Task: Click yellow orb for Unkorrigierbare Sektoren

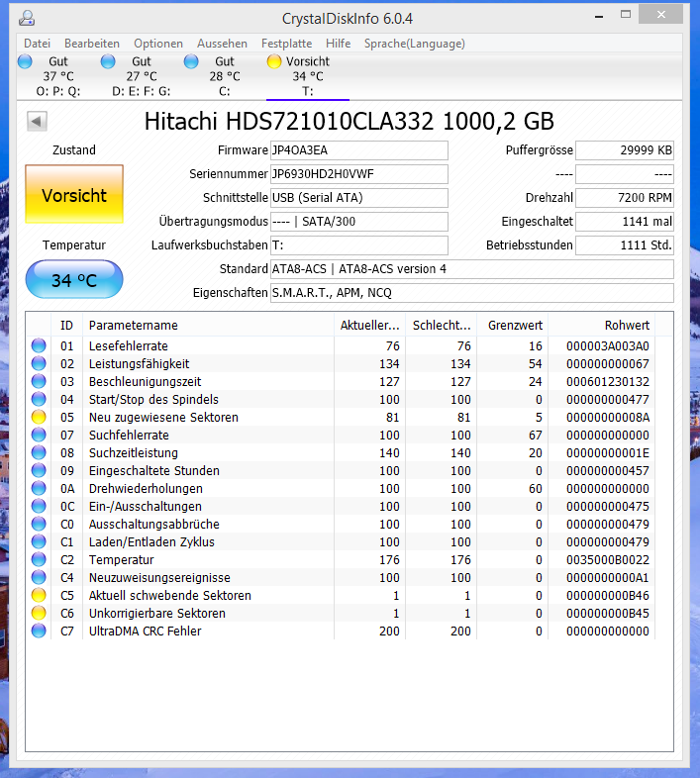Action: click(39, 614)
